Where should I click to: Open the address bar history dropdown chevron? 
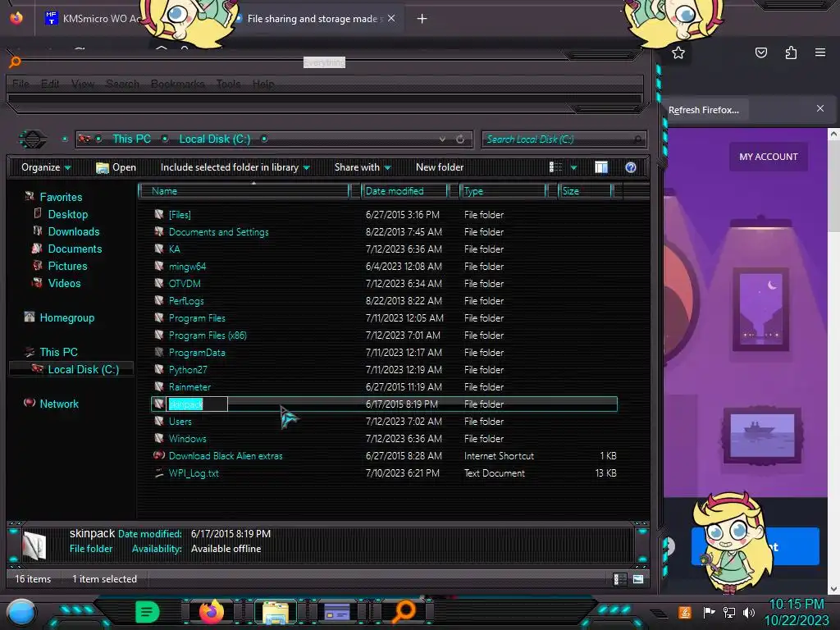(442, 139)
